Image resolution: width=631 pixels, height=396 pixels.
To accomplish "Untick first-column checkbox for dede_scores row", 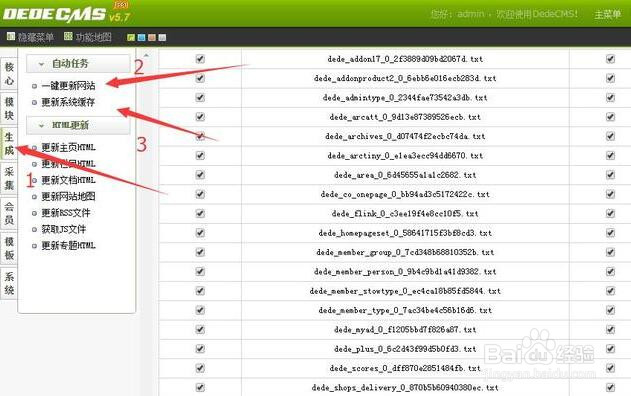I will 200,368.
